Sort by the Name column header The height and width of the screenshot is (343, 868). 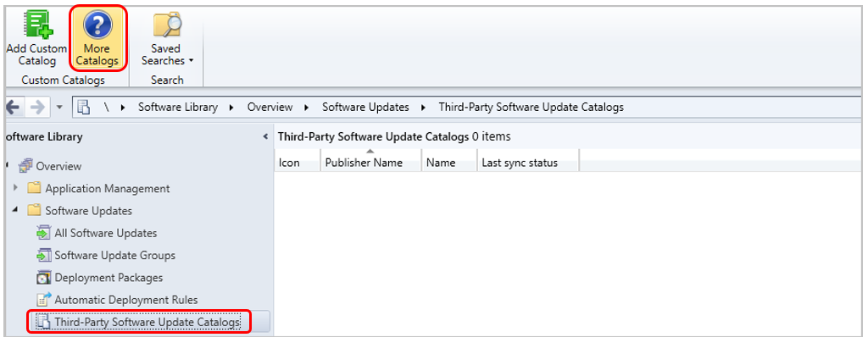point(449,163)
